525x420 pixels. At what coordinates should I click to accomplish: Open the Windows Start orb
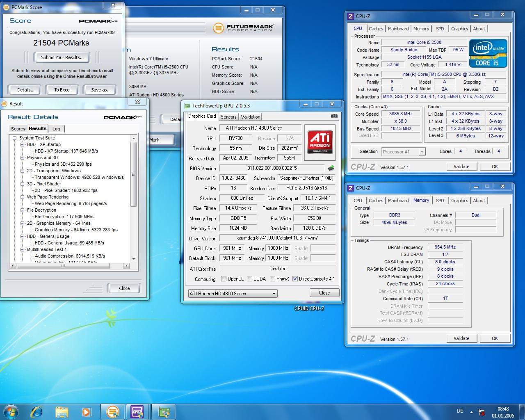[11, 411]
